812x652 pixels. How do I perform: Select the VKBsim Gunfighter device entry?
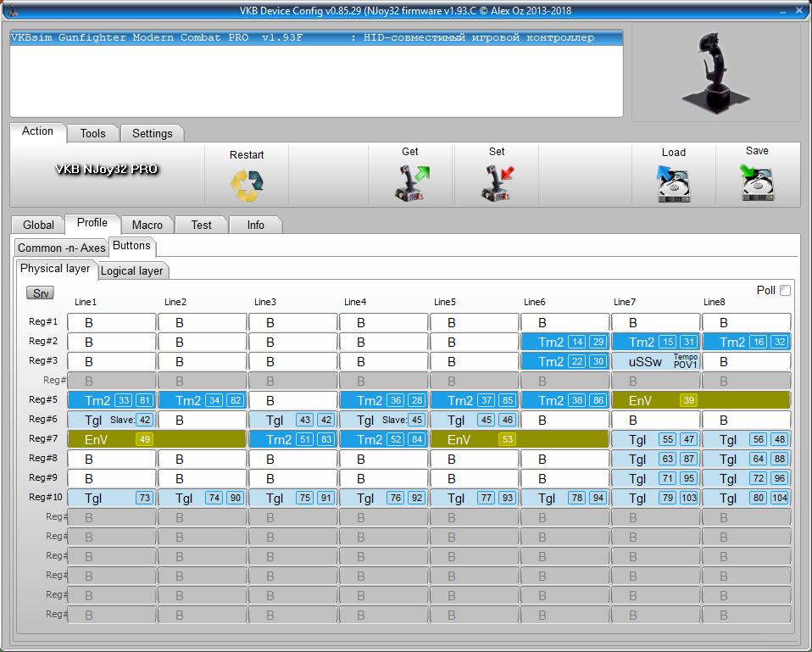coord(316,38)
